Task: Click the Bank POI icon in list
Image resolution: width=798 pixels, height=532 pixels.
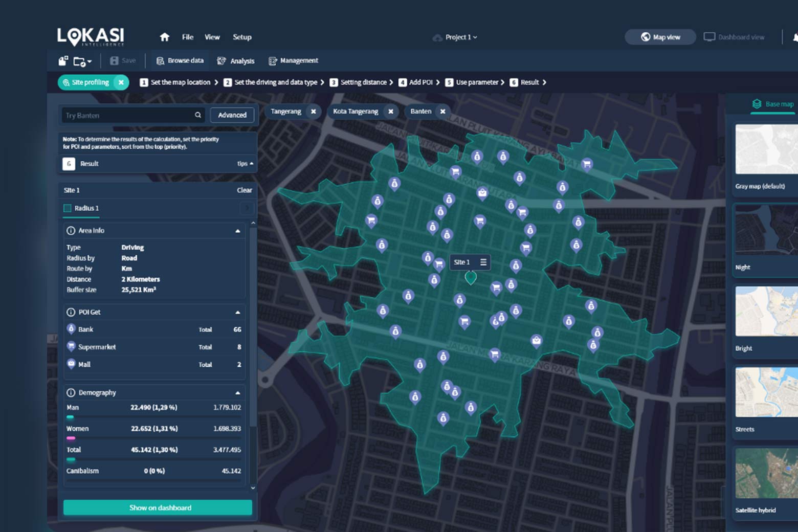Action: point(71,329)
